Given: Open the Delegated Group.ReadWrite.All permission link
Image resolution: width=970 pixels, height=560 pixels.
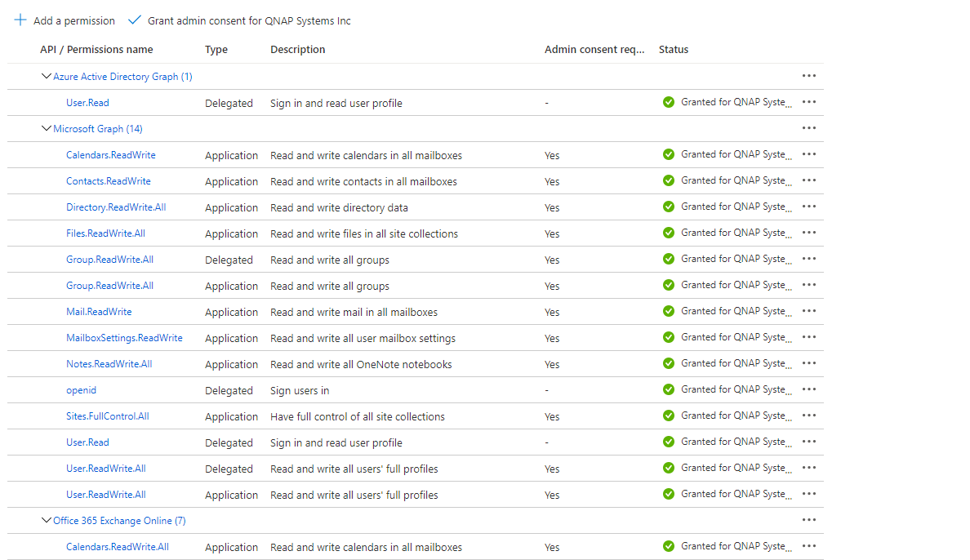Looking at the screenshot, I should coord(109,260).
